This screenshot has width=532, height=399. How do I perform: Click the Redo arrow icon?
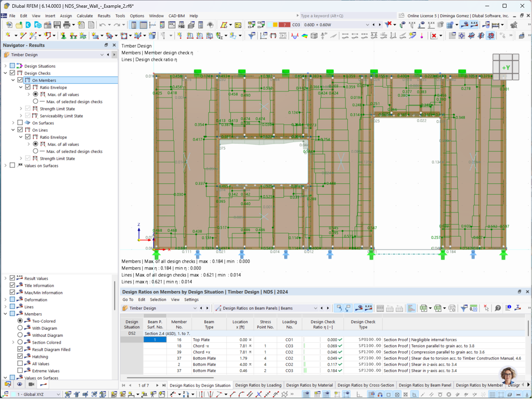pos(117,25)
